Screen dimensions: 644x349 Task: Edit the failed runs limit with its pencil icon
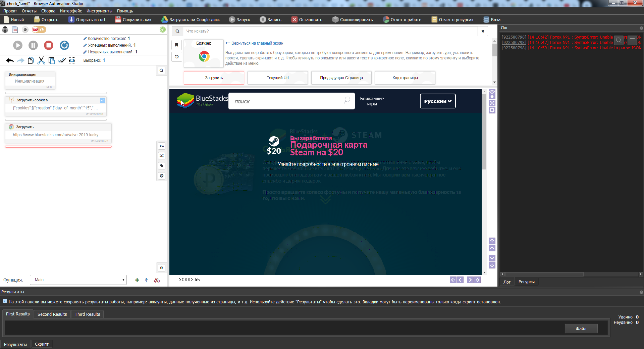(85, 52)
